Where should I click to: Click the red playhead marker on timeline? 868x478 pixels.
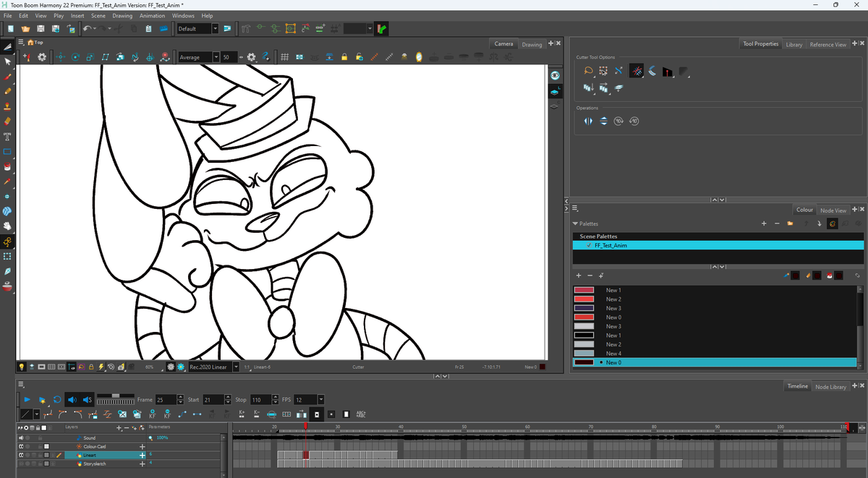pyautogui.click(x=306, y=427)
